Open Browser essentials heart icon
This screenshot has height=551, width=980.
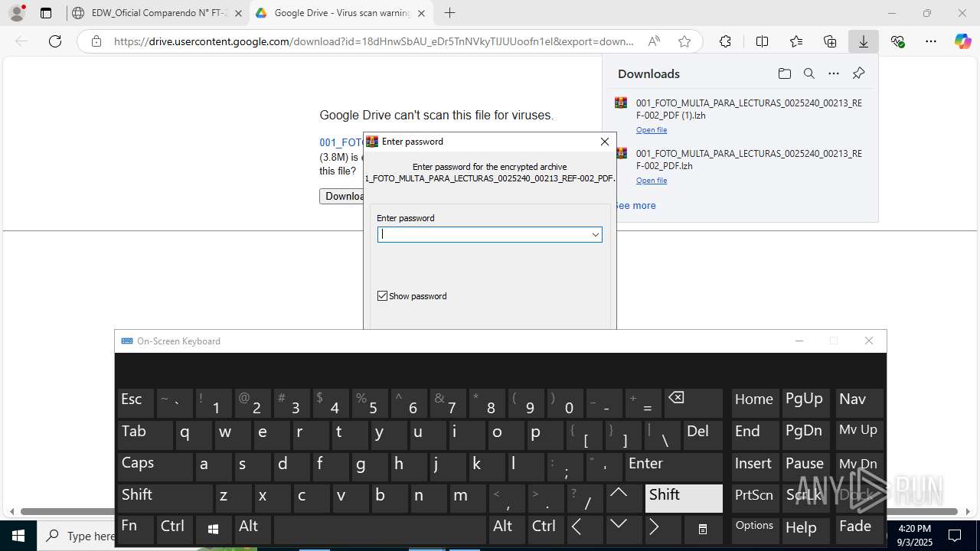pyautogui.click(x=897, y=41)
